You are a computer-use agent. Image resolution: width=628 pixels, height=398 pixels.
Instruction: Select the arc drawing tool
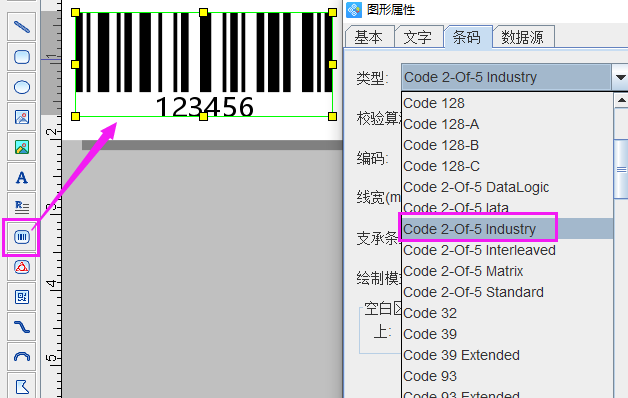pos(22,357)
